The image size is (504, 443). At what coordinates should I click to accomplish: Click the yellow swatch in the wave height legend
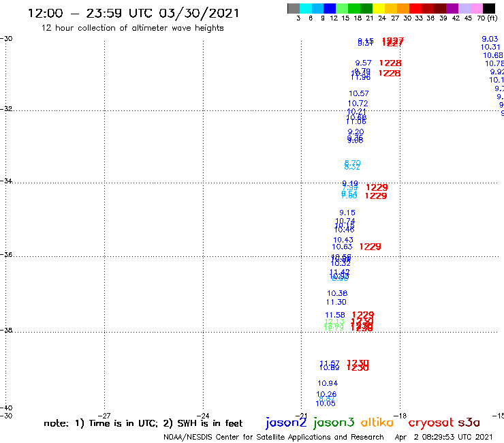379,8
